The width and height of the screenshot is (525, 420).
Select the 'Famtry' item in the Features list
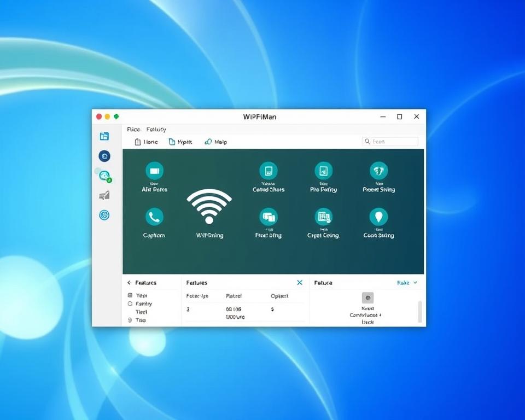coord(144,304)
